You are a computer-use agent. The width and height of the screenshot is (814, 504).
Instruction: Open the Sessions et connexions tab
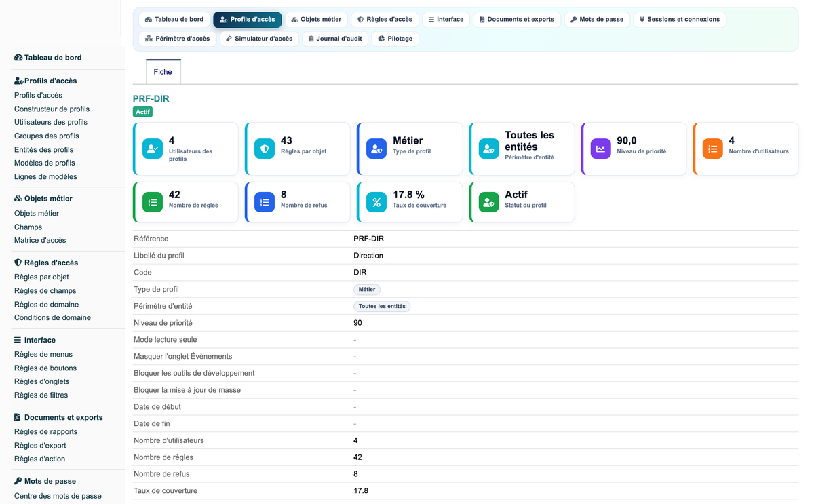680,20
